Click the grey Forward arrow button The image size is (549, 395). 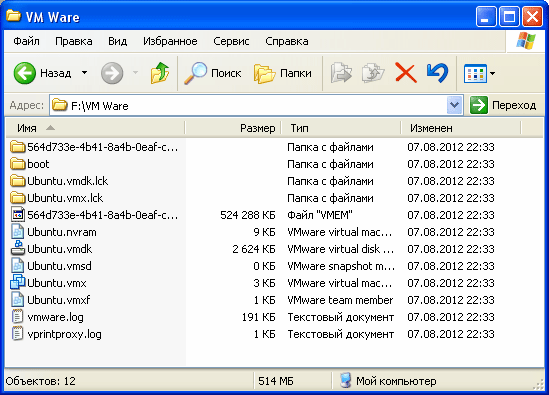pyautogui.click(x=112, y=73)
